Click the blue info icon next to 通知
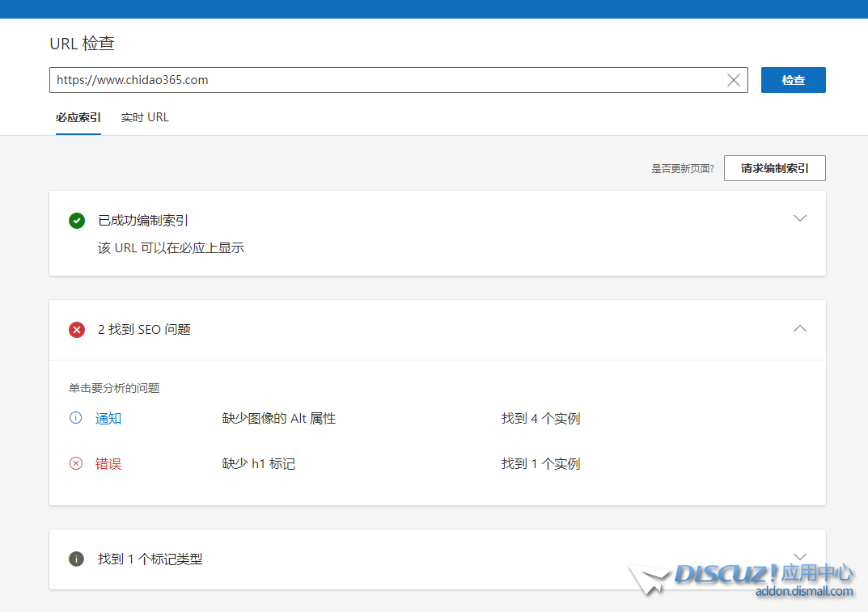Image resolution: width=868 pixels, height=612 pixels. 76,418
